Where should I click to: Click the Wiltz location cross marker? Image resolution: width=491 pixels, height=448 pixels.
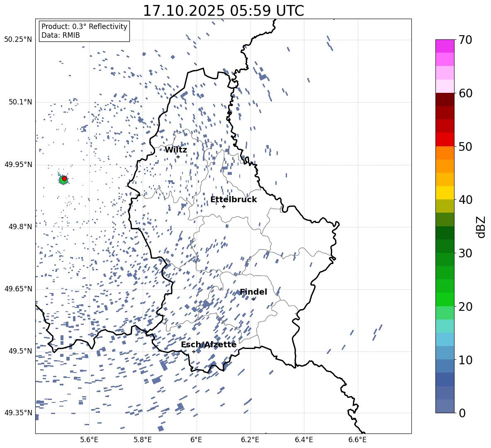click(178, 157)
